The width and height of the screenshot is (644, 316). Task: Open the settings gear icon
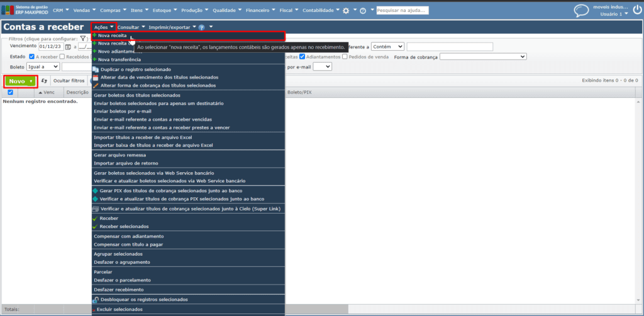pos(346,11)
